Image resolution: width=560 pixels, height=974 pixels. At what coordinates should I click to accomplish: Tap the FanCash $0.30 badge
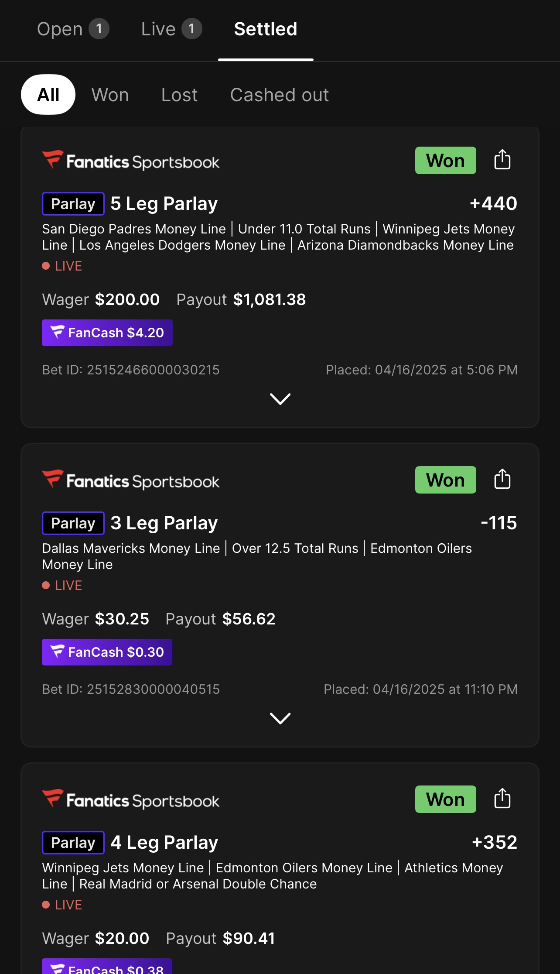click(107, 652)
